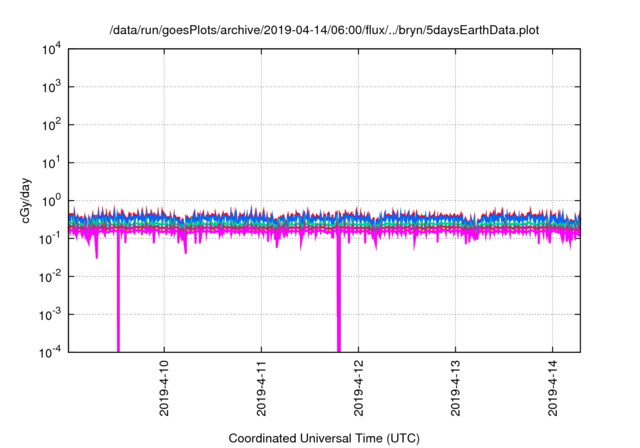Viewport: 640px width, 448px height.
Task: Click the 10^4 y-axis tick label
Action: (x=51, y=49)
